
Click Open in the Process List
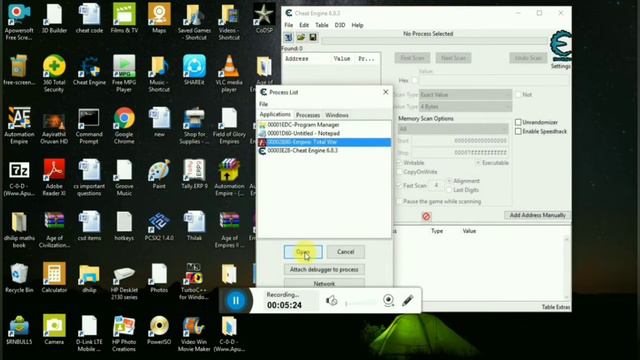[x=303, y=252]
